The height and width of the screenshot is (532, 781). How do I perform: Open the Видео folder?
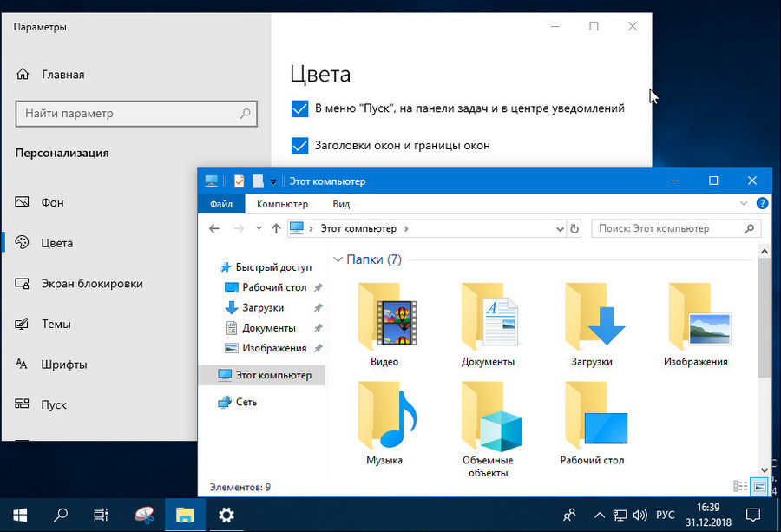click(385, 324)
